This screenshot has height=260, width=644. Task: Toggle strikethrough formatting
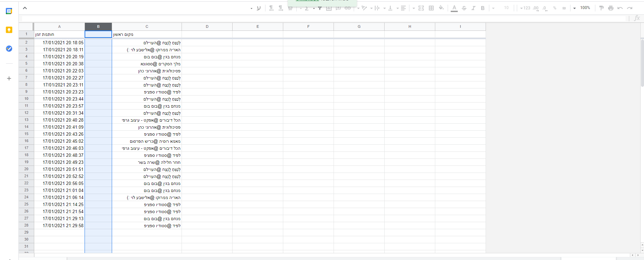(464, 8)
